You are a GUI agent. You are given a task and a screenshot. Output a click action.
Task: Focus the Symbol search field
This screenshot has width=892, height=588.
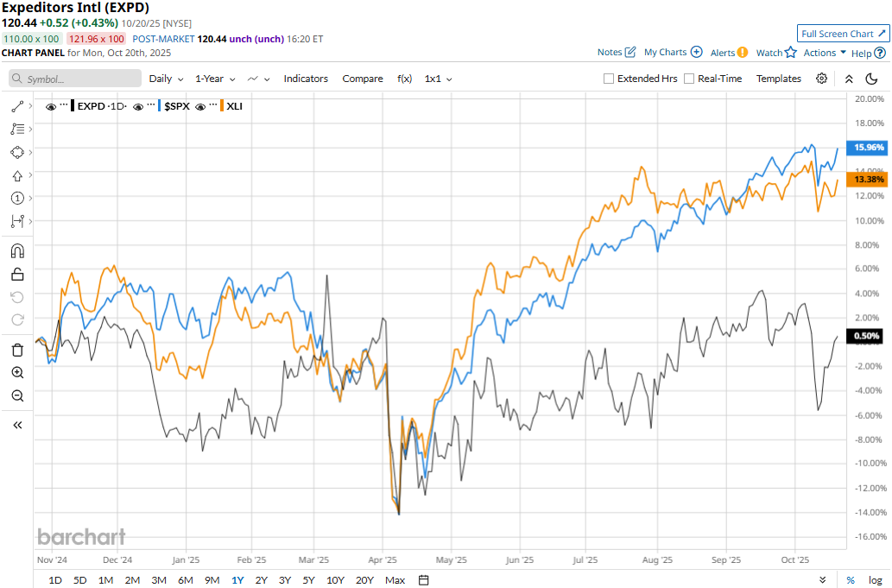(75, 79)
